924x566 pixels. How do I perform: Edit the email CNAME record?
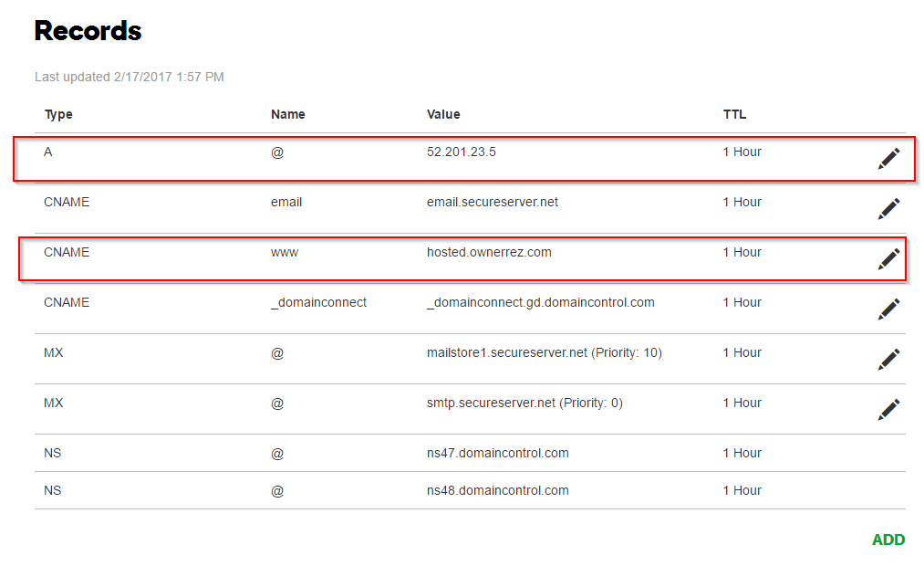(888, 209)
